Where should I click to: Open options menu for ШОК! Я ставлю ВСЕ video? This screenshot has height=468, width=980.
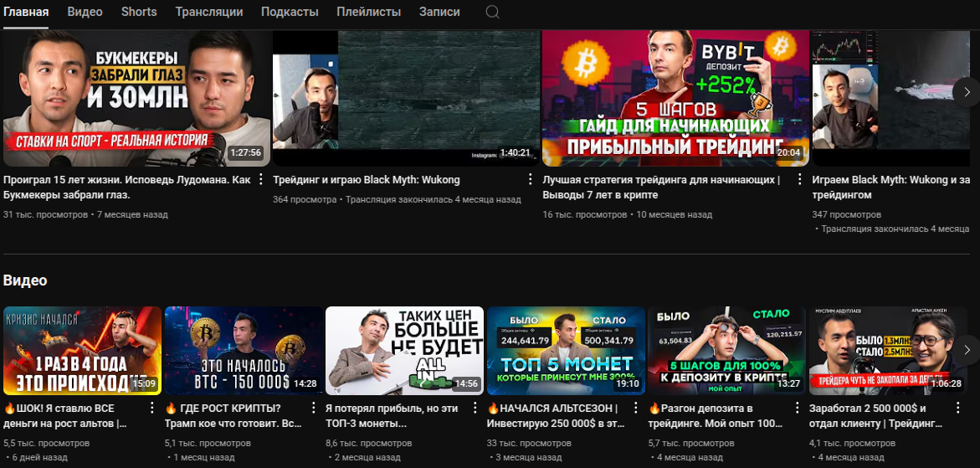pos(151,409)
